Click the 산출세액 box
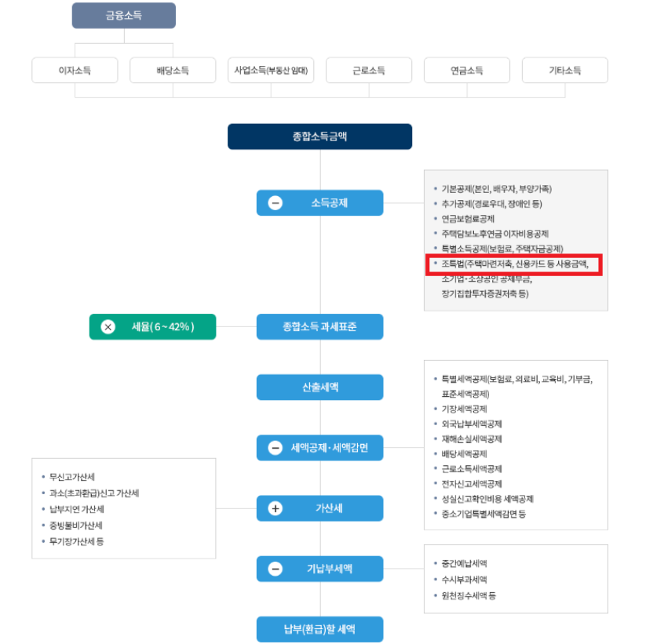653x644 pixels. coord(320,387)
